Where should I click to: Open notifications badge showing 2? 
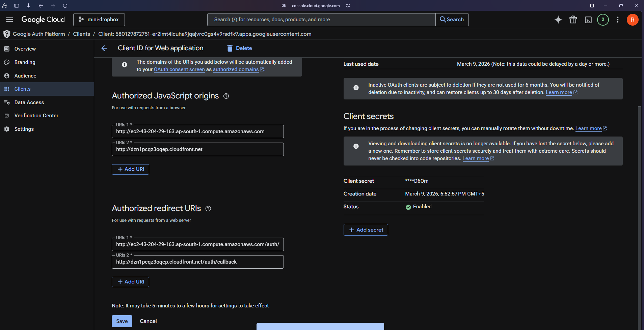coord(603,20)
